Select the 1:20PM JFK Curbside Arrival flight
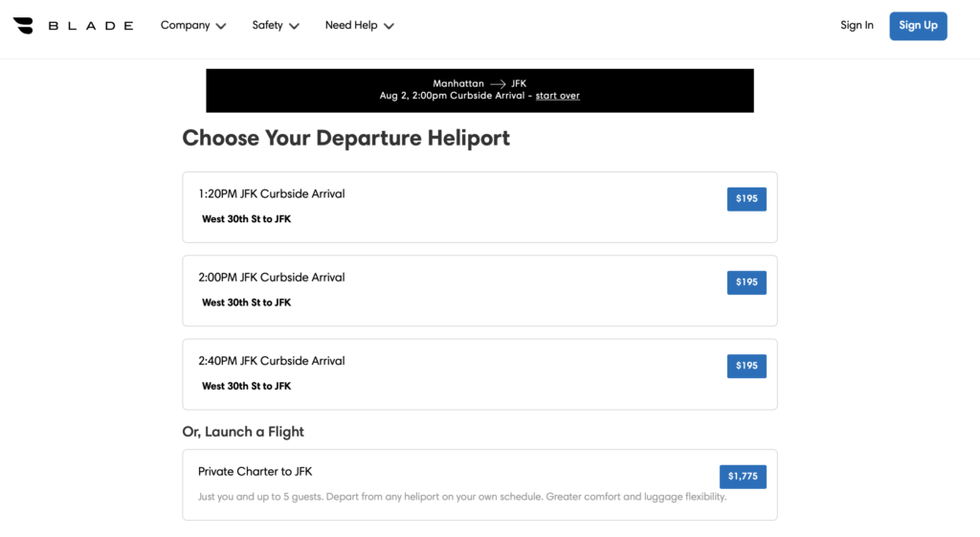The height and width of the screenshot is (537, 980). click(272, 194)
